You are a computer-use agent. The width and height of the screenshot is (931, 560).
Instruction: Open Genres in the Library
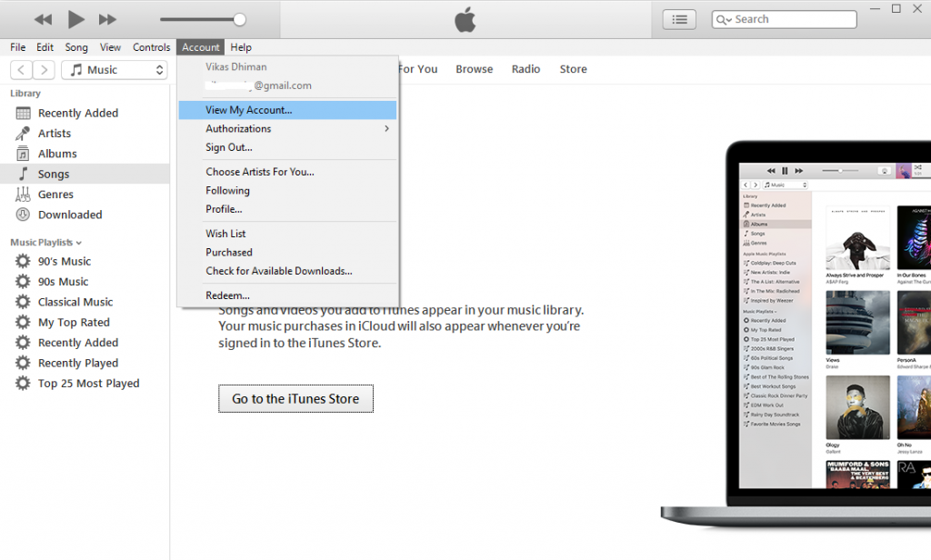55,195
